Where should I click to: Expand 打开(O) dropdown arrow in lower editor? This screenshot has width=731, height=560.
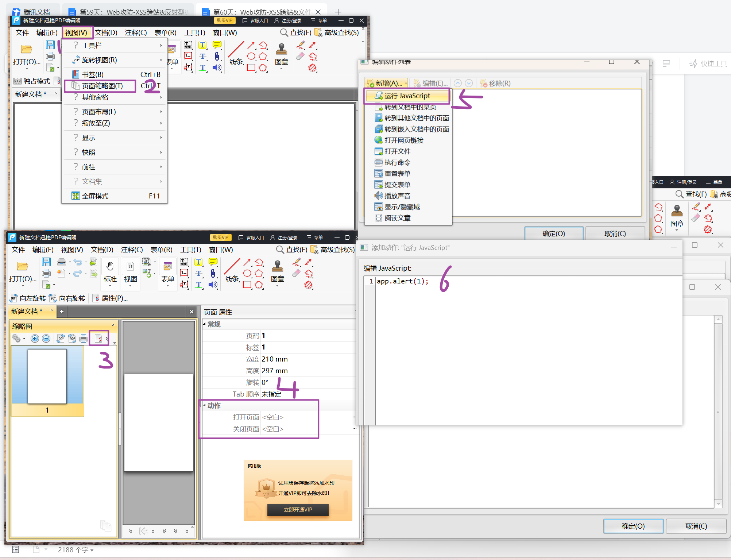tap(23, 286)
